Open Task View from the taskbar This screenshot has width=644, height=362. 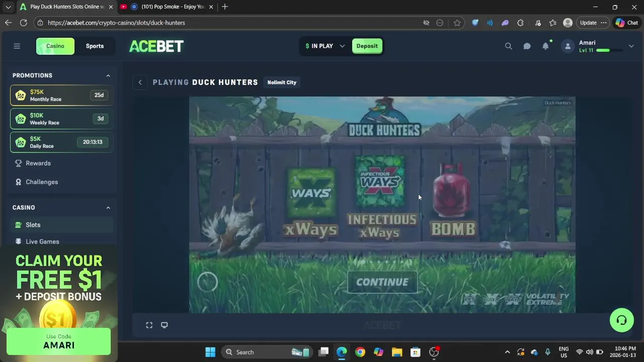324,352
